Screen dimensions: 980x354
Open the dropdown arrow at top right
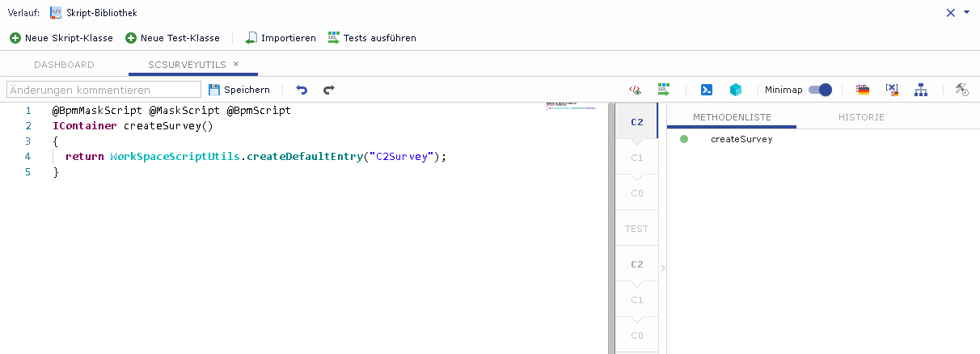click(966, 12)
